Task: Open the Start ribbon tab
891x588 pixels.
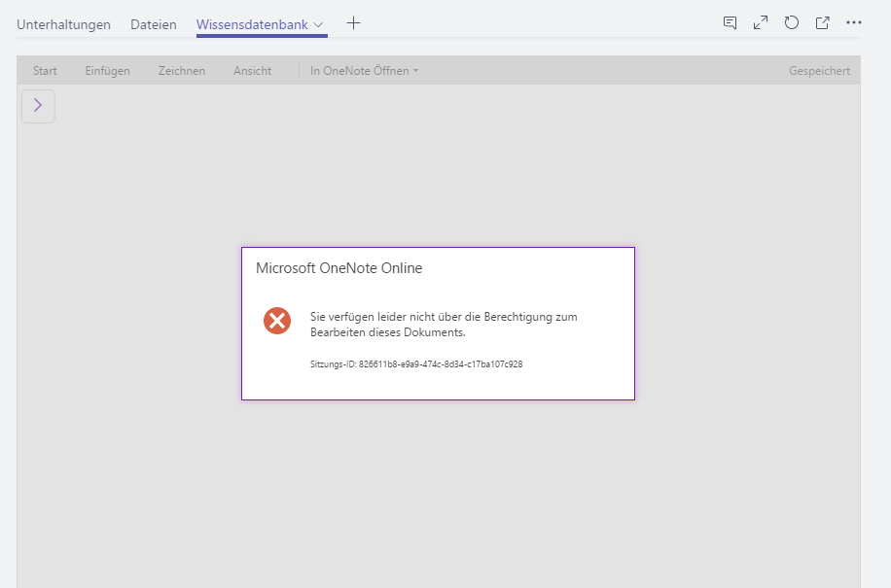Action: (x=45, y=71)
